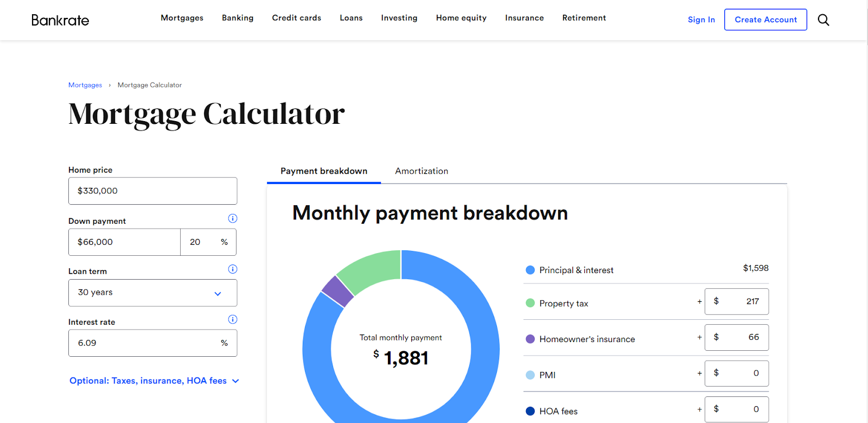This screenshot has height=423, width=868.
Task: Click the Total monthly payment label
Action: tap(401, 338)
